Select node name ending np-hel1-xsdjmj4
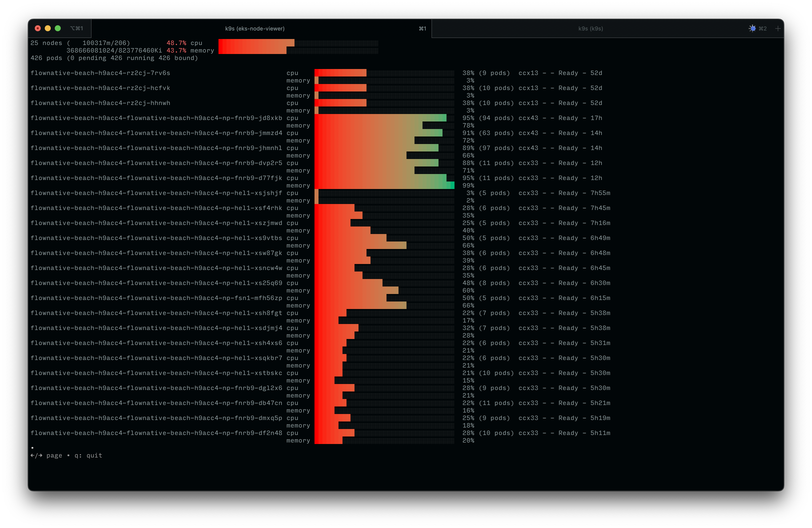The height and width of the screenshot is (528, 812). [x=156, y=328]
